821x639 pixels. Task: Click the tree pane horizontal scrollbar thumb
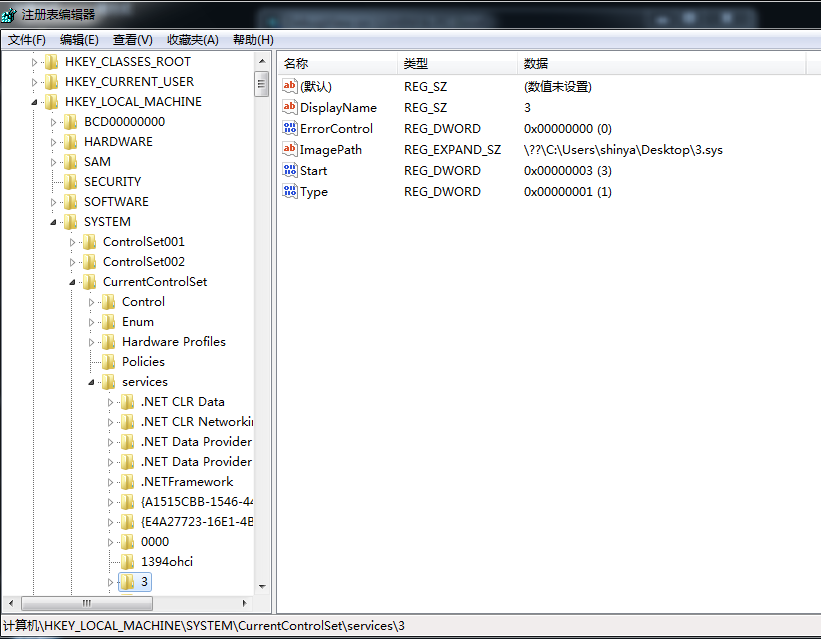tap(87, 603)
